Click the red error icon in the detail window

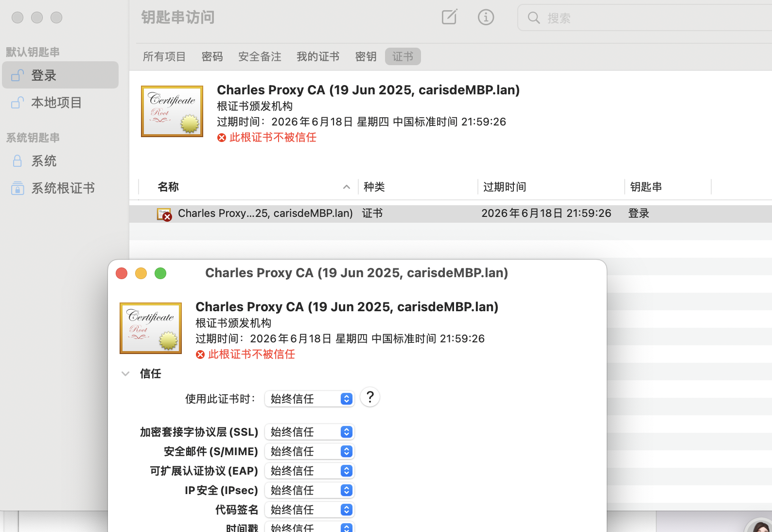tap(200, 355)
